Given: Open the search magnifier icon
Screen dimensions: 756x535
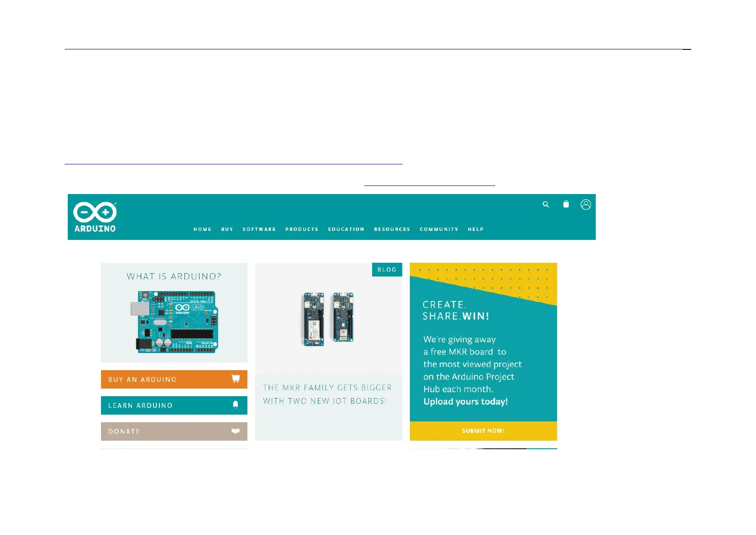Looking at the screenshot, I should pyautogui.click(x=546, y=204).
